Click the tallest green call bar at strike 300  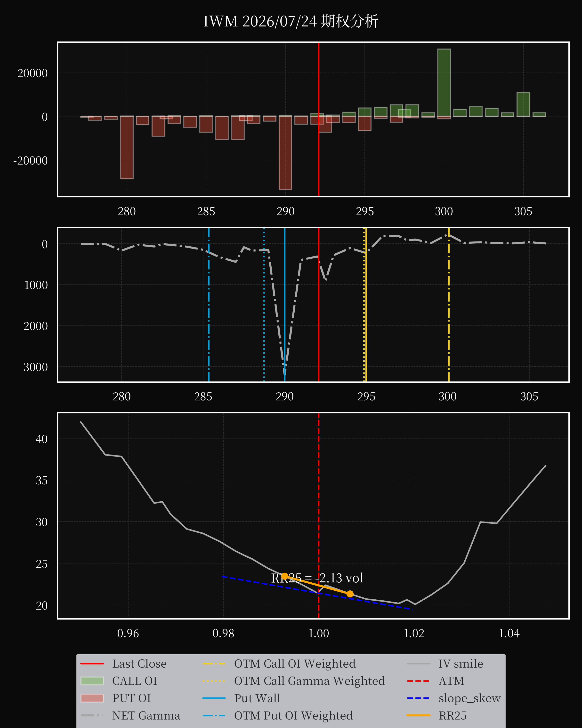point(444,83)
